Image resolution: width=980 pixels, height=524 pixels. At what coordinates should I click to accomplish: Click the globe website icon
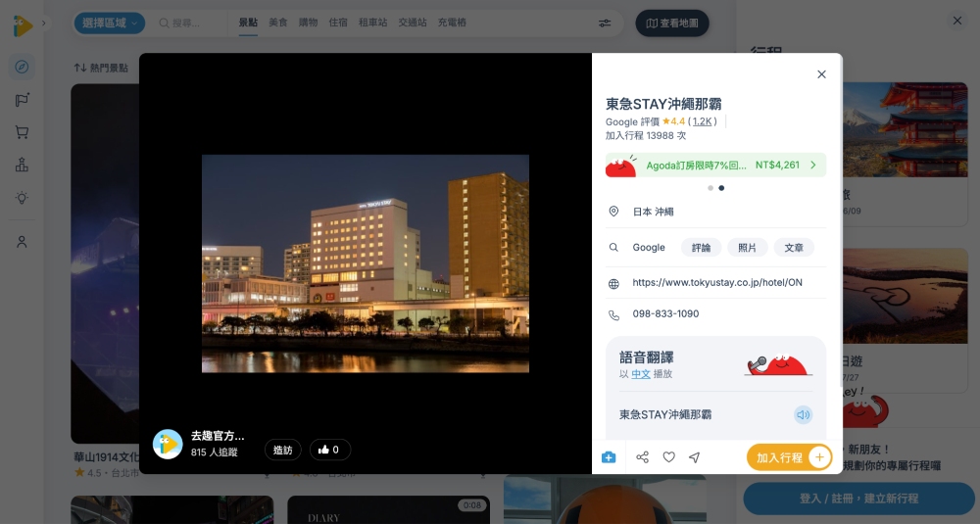(x=613, y=284)
